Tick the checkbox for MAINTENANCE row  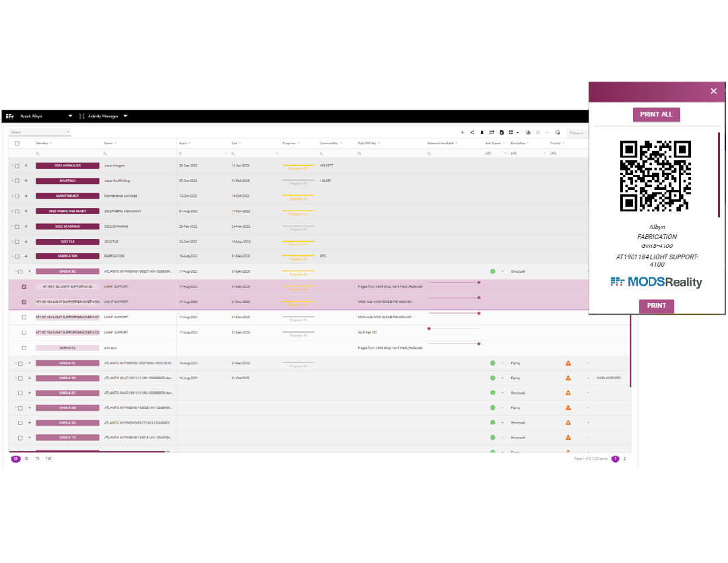(x=18, y=196)
